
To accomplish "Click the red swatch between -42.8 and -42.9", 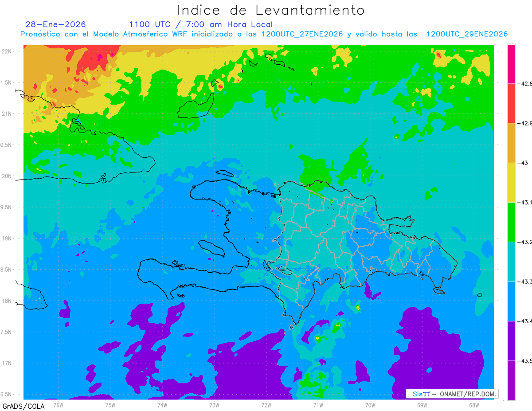I will 511,103.
